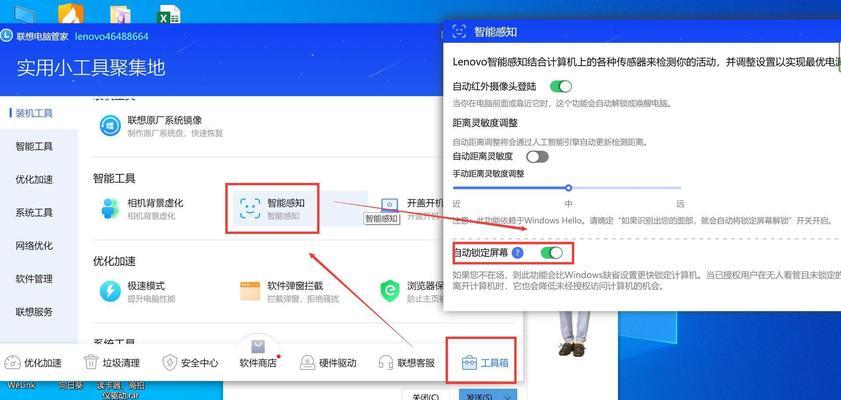Select 优化加速 in the left sidebar
Screen dimensions: 841x400
coord(34,180)
